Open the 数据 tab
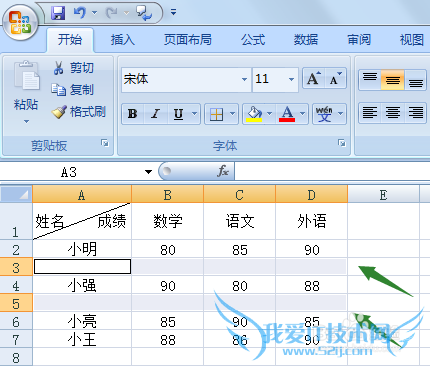Screen dimensions: 430x366 (x=306, y=40)
